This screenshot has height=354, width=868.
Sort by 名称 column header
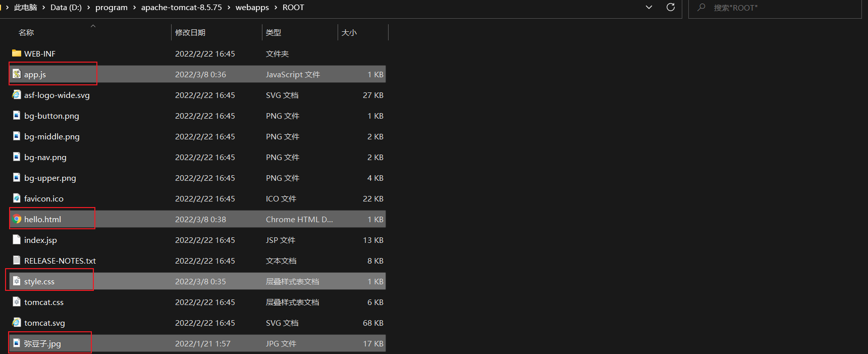[x=26, y=32]
